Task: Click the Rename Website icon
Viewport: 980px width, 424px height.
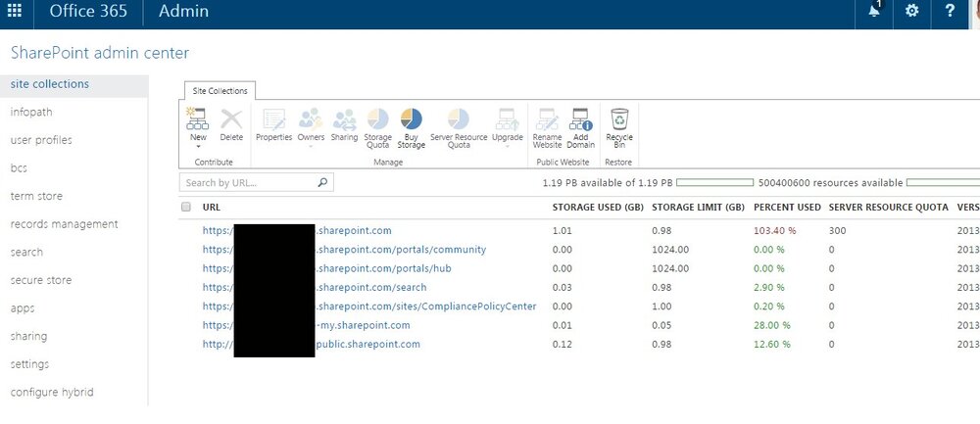Action: (x=547, y=118)
